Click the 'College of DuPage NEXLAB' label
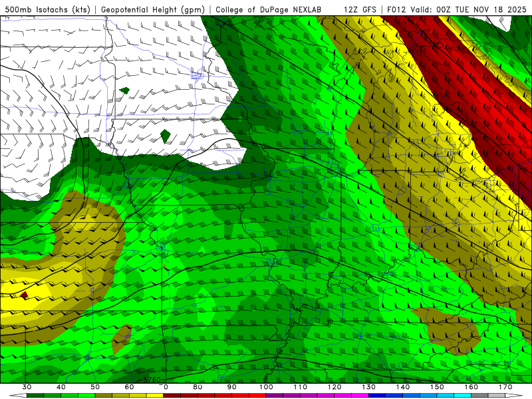 pos(269,9)
